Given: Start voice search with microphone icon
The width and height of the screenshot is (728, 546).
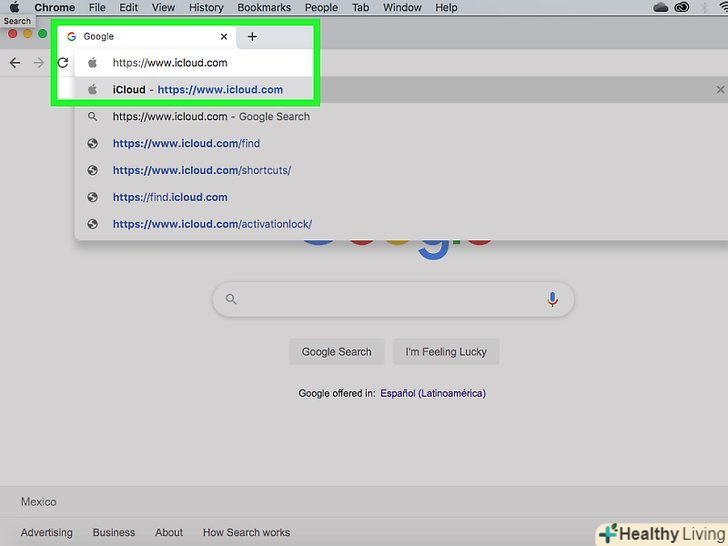Looking at the screenshot, I should (x=552, y=299).
